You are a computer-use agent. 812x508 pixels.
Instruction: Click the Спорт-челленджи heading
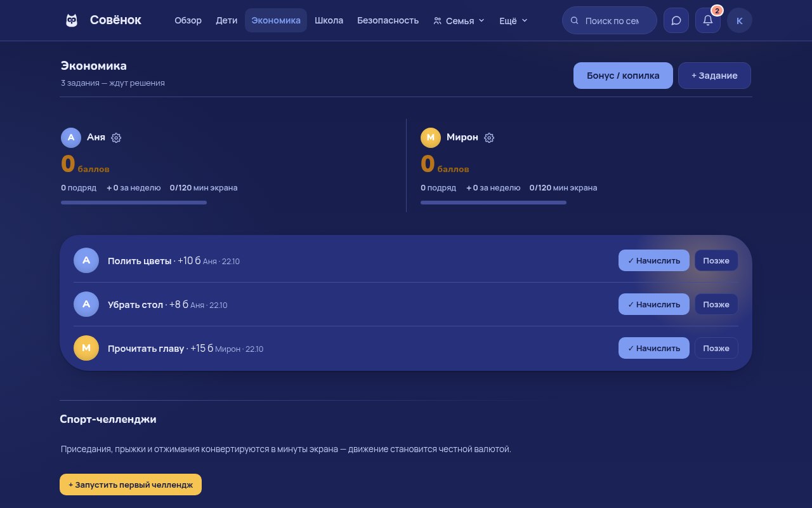[x=108, y=419]
